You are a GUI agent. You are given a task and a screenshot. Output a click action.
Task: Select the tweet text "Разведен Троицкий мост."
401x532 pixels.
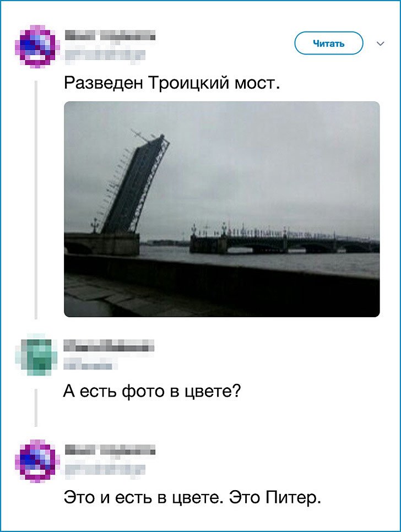(172, 83)
